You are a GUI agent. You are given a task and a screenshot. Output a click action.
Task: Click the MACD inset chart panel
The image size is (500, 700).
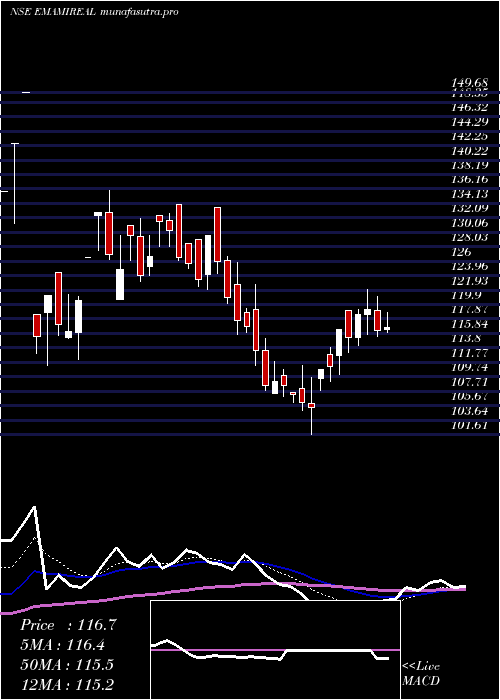point(275,650)
